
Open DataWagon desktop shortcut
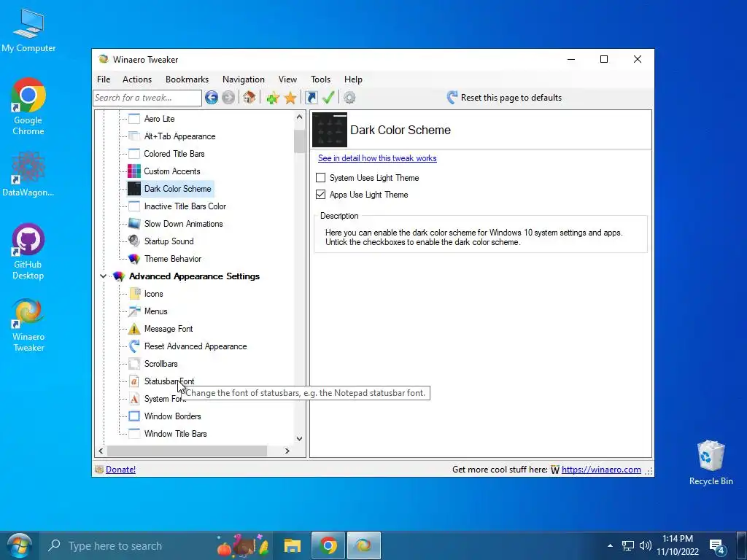click(x=28, y=174)
